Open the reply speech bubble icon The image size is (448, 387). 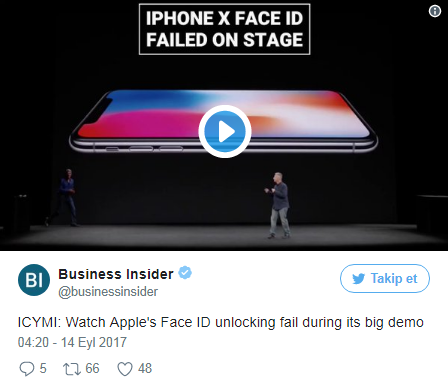tap(27, 369)
